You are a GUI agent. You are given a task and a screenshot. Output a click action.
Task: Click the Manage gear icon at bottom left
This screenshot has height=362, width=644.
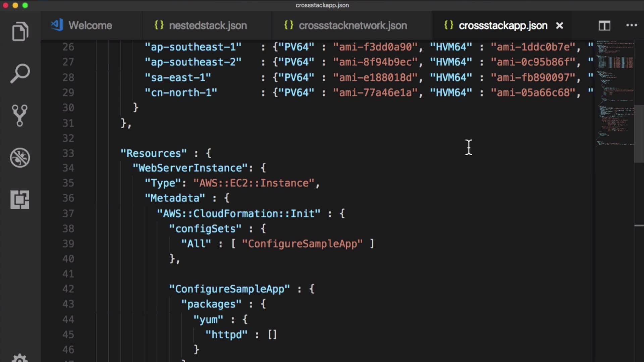point(20,358)
